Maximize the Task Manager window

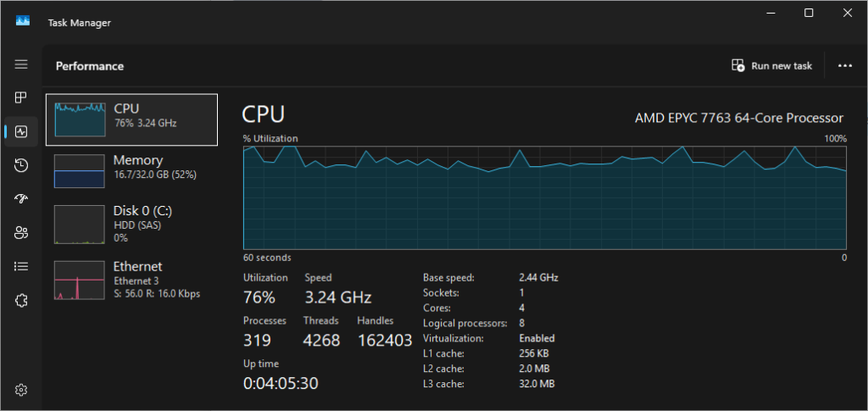click(809, 13)
